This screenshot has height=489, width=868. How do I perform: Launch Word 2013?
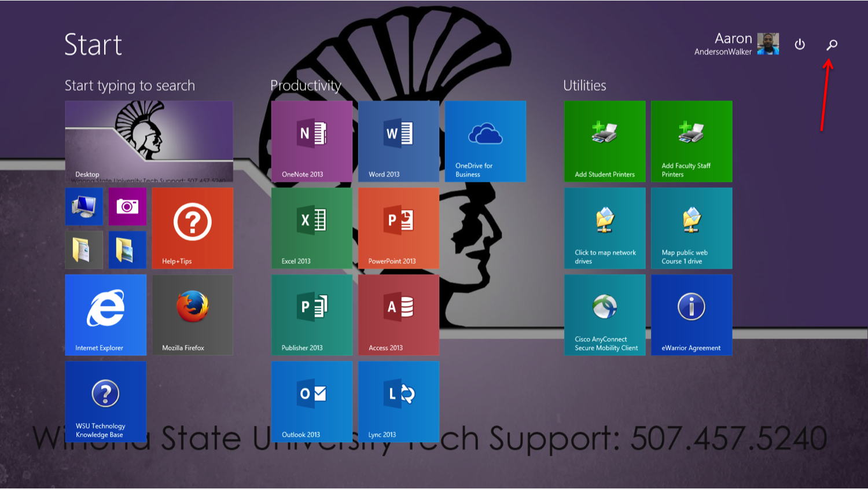pyautogui.click(x=399, y=141)
